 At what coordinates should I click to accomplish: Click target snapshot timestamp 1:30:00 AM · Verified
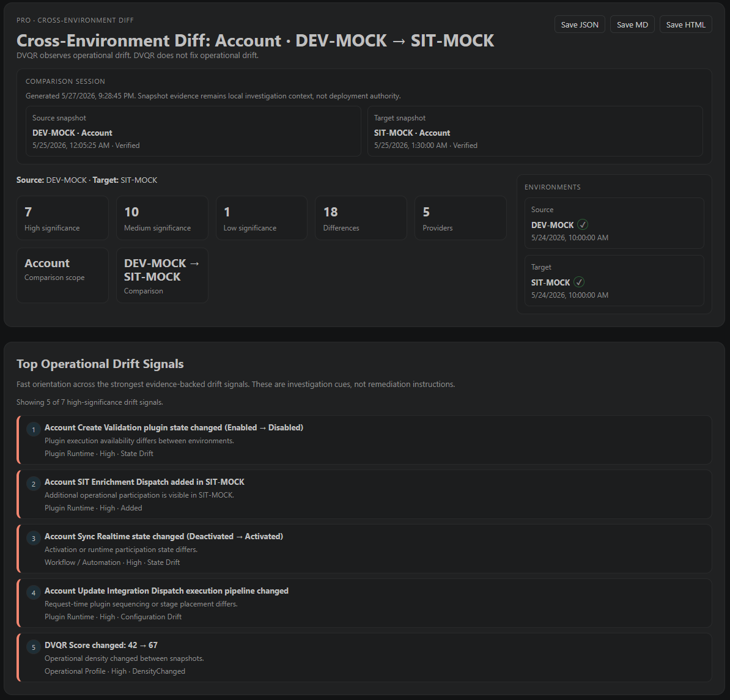click(x=426, y=146)
